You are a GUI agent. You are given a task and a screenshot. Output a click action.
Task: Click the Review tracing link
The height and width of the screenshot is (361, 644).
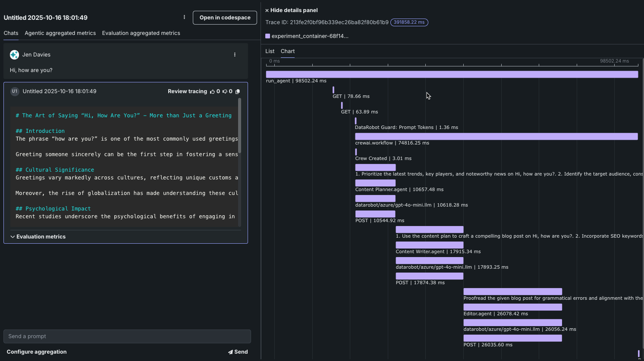(187, 91)
